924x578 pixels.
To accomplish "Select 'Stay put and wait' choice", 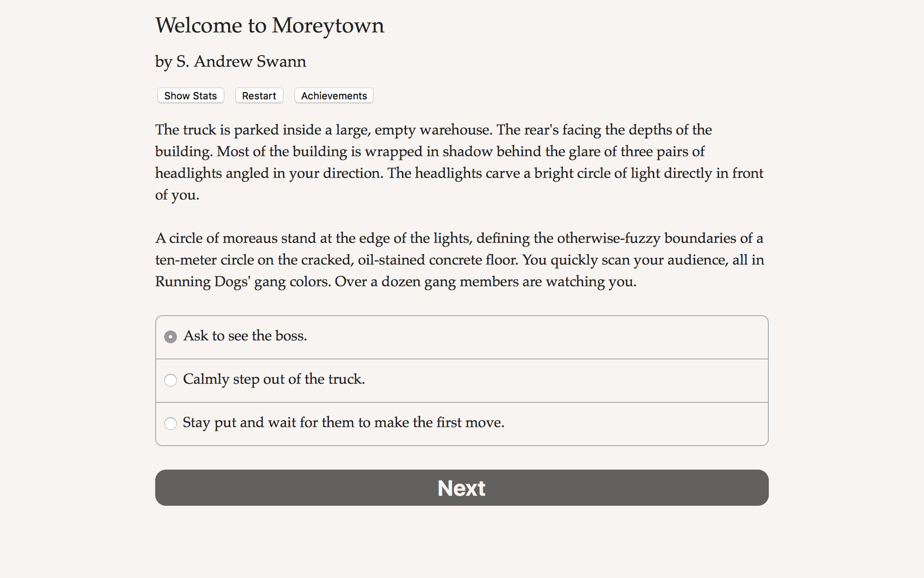I will [x=343, y=422].
